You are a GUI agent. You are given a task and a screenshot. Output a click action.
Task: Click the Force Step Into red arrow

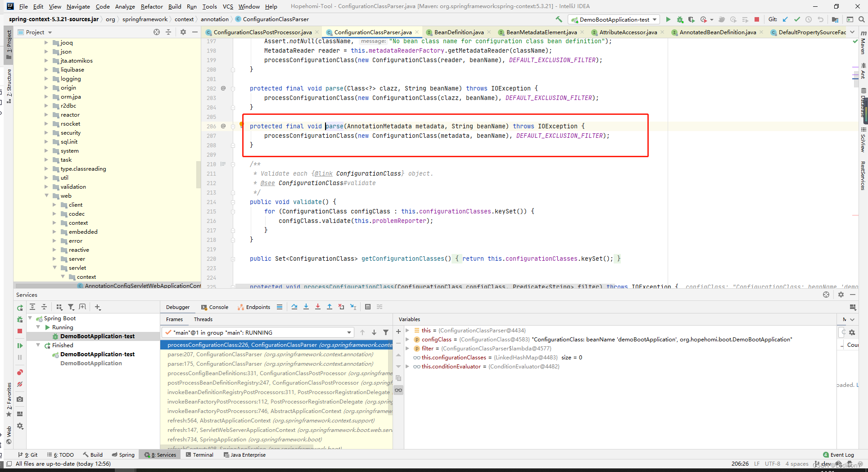318,307
